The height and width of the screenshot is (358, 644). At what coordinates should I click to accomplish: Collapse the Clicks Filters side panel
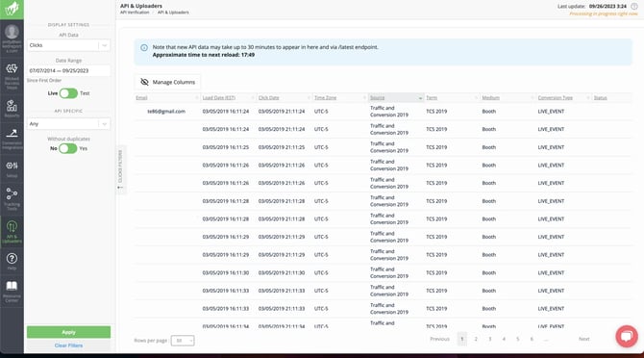click(x=120, y=169)
